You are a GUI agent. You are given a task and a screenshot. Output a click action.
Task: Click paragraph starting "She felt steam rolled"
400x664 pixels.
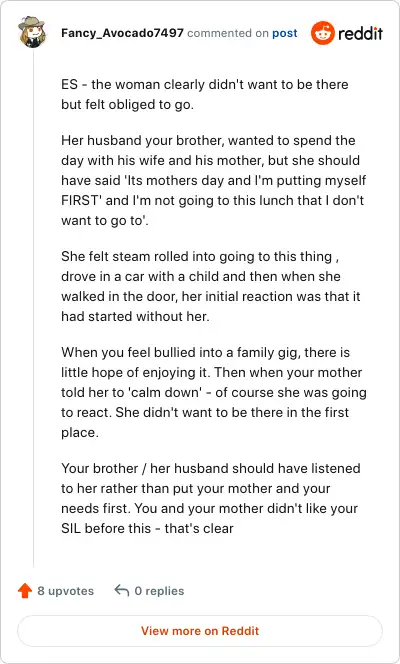(x=210, y=286)
